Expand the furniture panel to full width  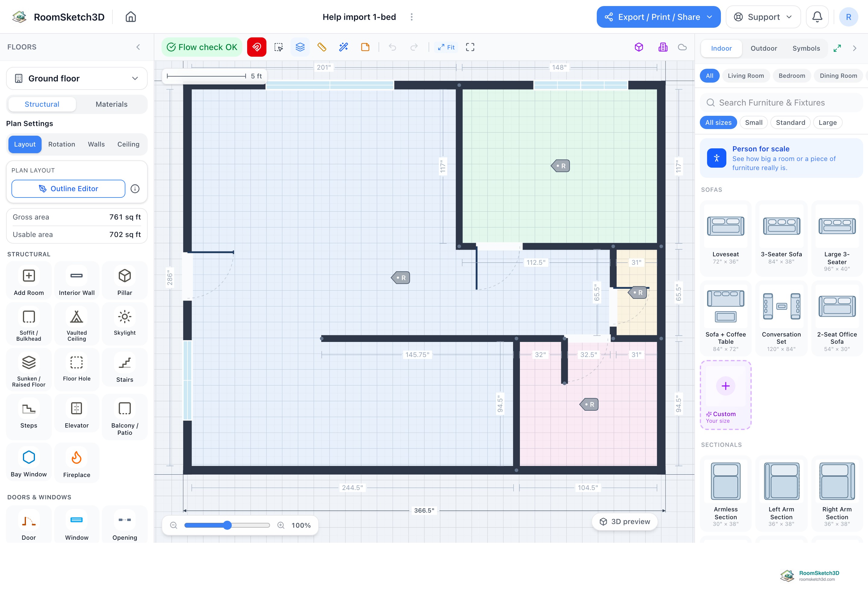click(x=837, y=48)
